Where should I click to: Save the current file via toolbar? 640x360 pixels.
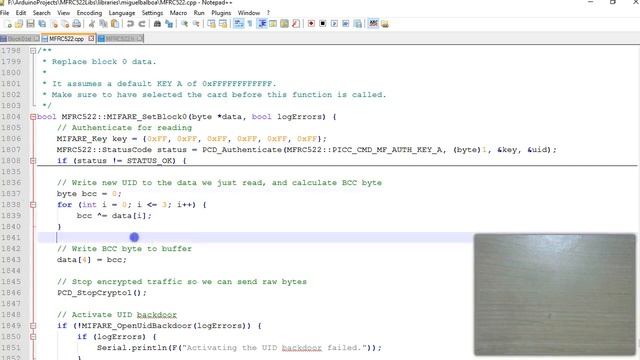point(31,24)
